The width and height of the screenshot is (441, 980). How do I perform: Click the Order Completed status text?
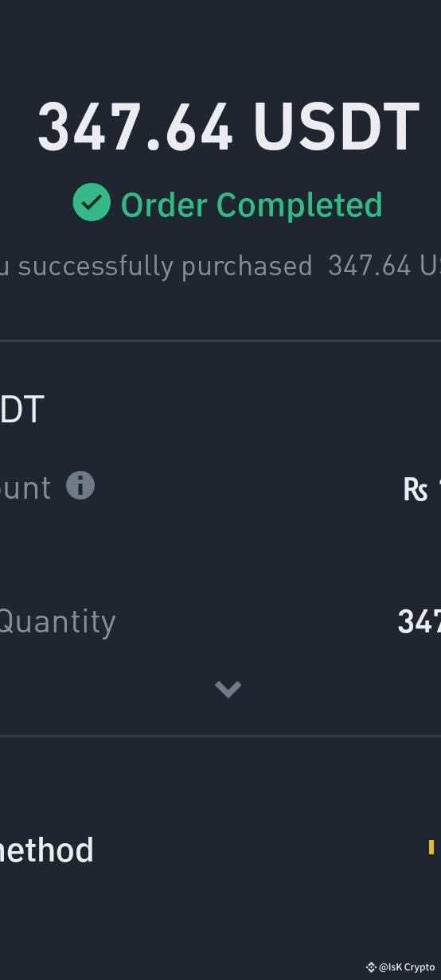point(252,204)
